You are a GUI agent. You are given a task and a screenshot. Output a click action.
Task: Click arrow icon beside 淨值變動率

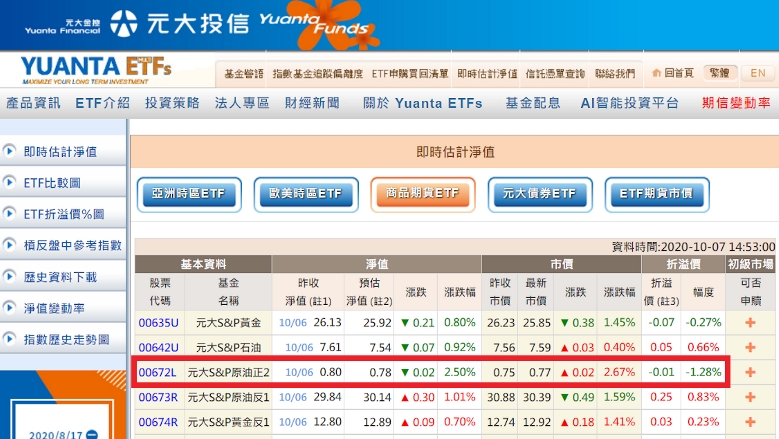click(9, 308)
